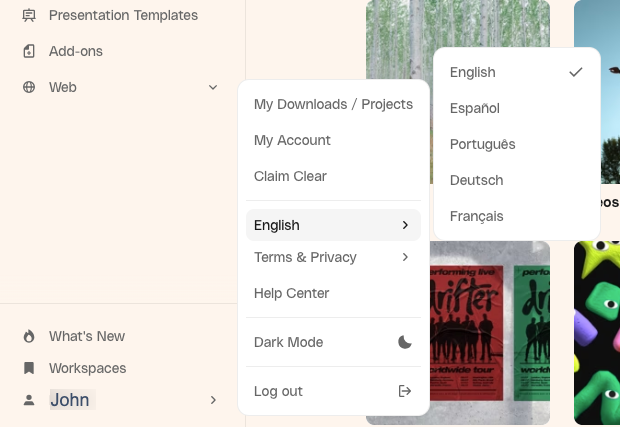Click the Log out arrow icon

(405, 391)
